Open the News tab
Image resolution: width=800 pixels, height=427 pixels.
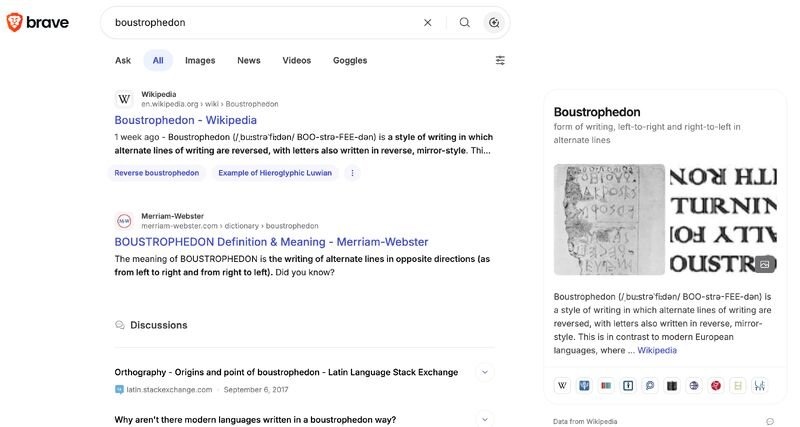click(x=249, y=60)
